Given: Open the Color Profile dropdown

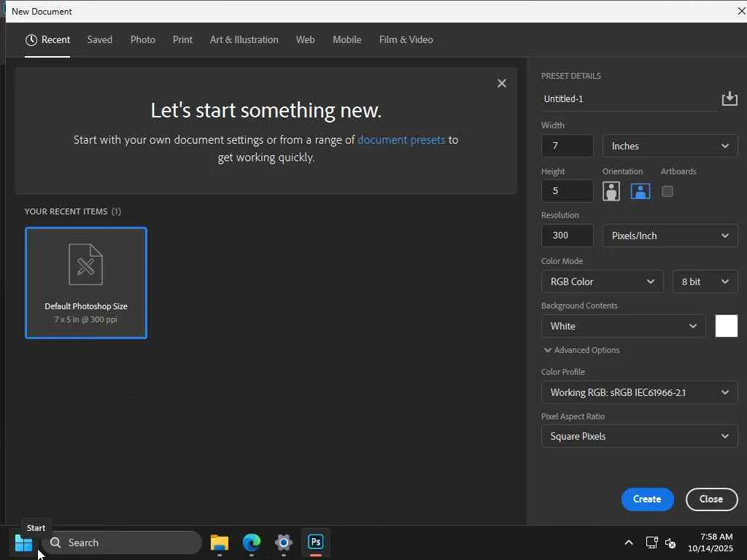Looking at the screenshot, I should pyautogui.click(x=639, y=392).
